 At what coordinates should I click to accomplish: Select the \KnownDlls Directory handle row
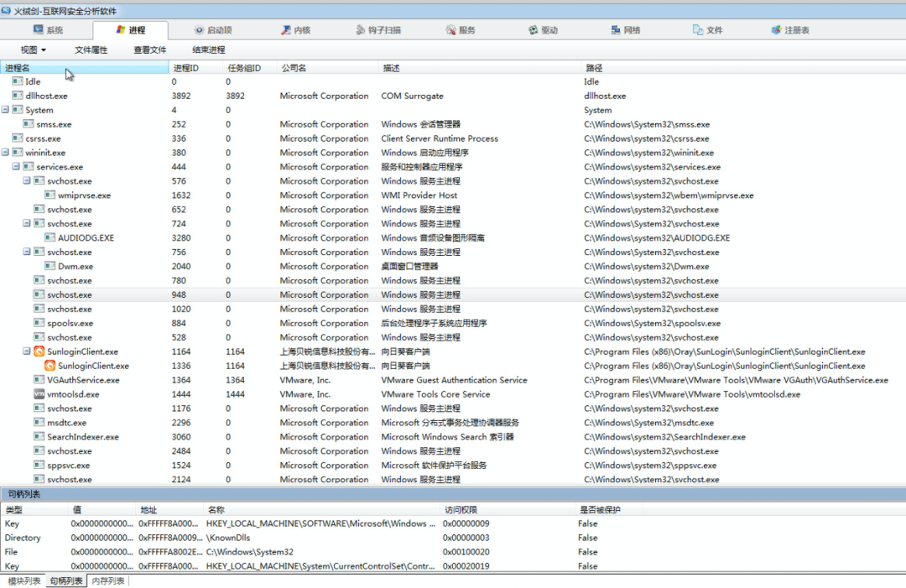coord(453,538)
